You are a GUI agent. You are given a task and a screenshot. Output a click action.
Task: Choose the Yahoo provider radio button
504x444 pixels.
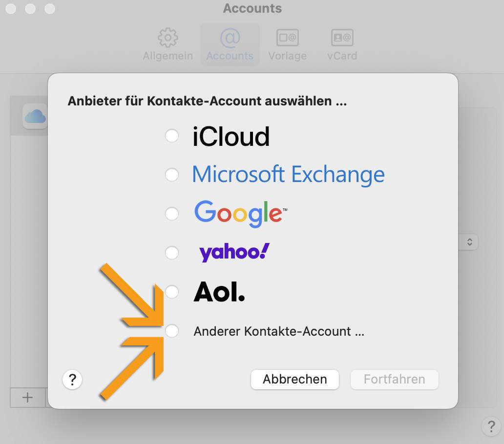pyautogui.click(x=172, y=252)
